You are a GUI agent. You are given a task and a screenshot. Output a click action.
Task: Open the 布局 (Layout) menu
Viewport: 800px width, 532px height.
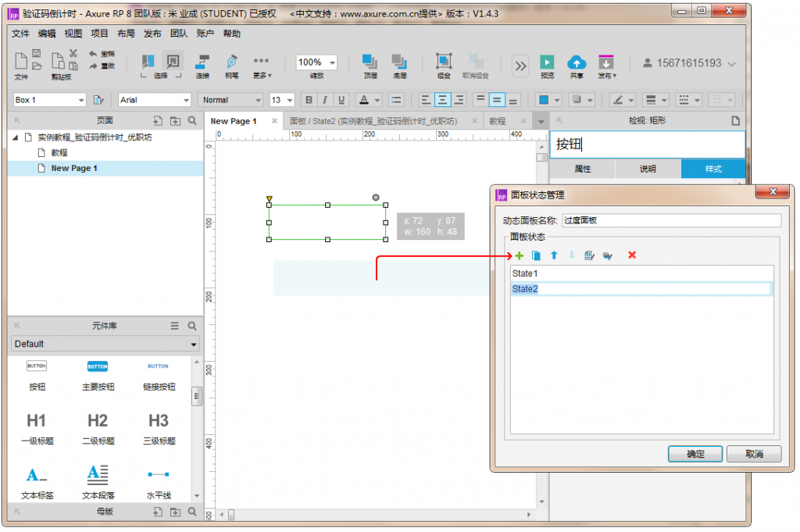(x=126, y=34)
